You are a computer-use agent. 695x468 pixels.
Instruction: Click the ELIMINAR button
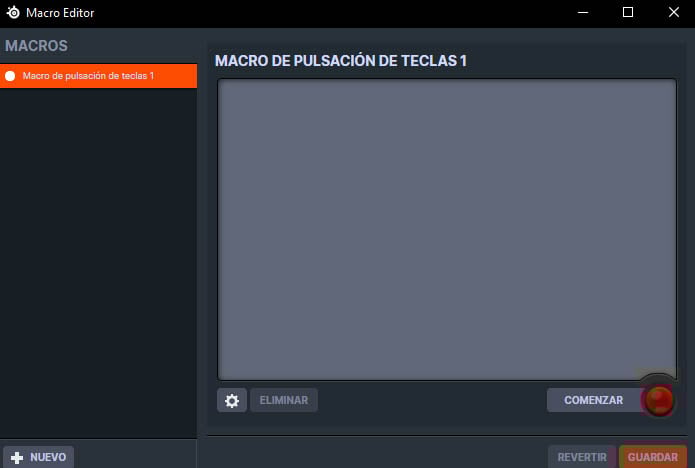(x=284, y=400)
